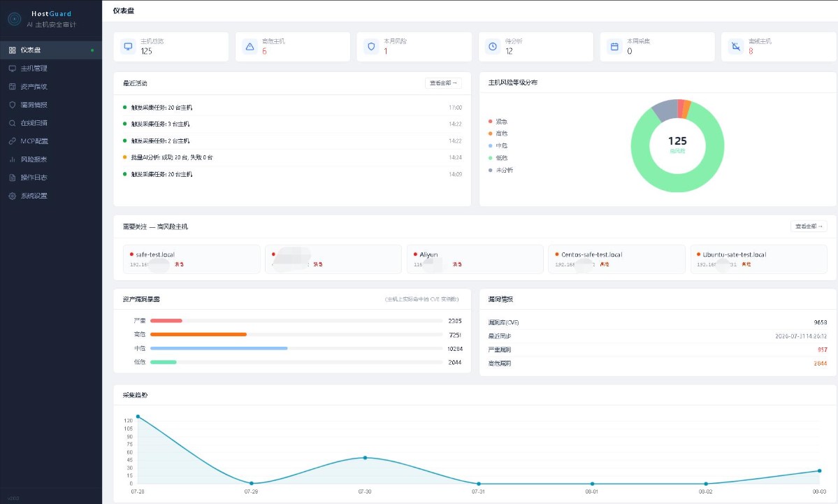Click the clock icon on 待分析 card
This screenshot has width=838, height=504.
(x=493, y=47)
